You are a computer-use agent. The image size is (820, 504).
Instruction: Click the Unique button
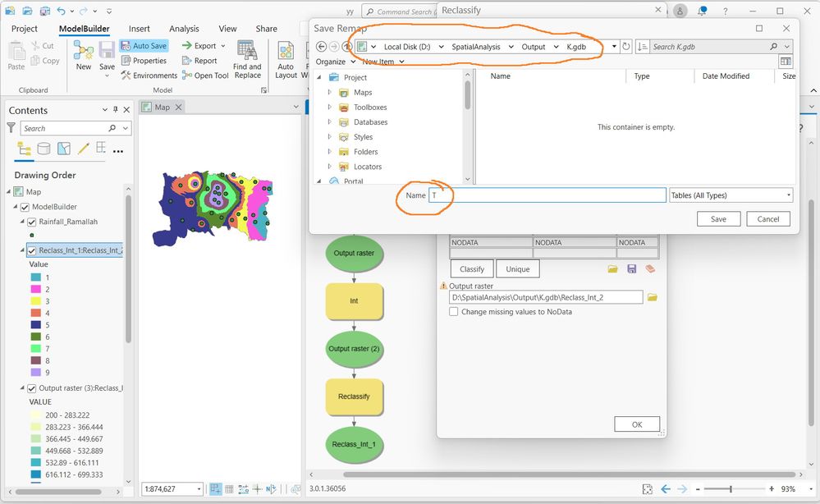point(518,268)
